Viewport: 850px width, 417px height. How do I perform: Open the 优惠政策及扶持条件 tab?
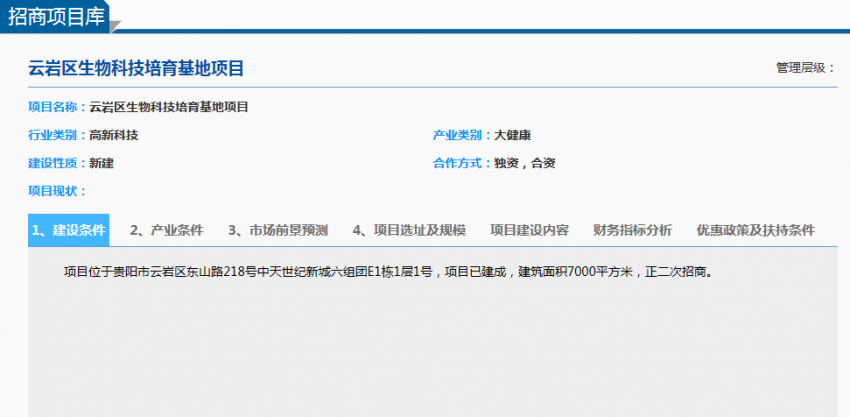point(756,230)
